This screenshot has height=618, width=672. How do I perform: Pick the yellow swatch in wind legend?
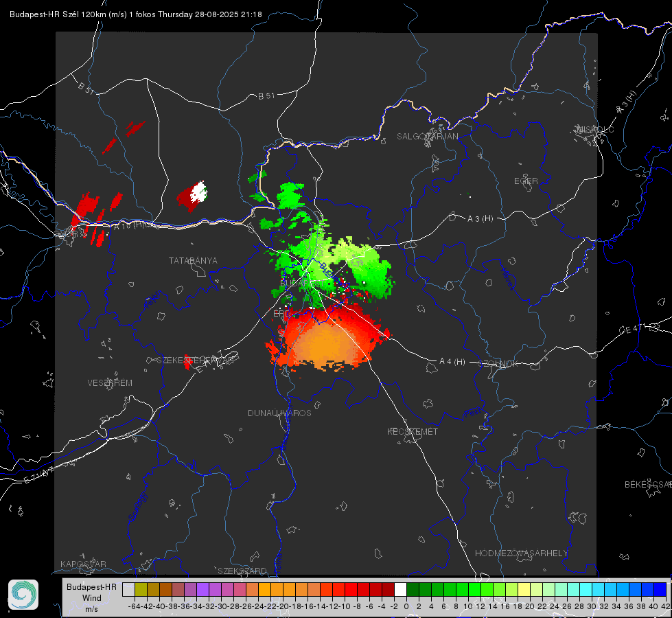click(524, 589)
